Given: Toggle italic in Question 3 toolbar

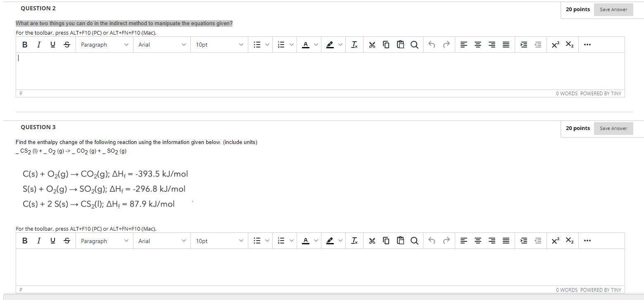Looking at the screenshot, I should pyautogui.click(x=38, y=241).
